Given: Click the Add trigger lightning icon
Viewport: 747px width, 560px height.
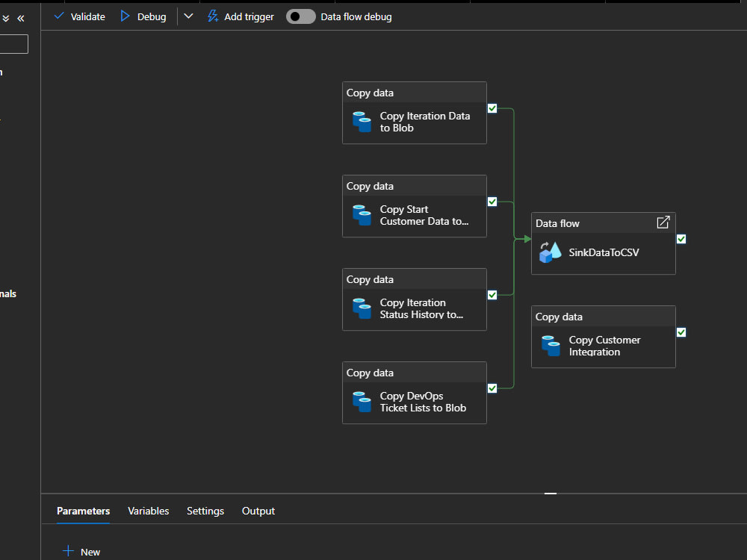Looking at the screenshot, I should click(211, 16).
